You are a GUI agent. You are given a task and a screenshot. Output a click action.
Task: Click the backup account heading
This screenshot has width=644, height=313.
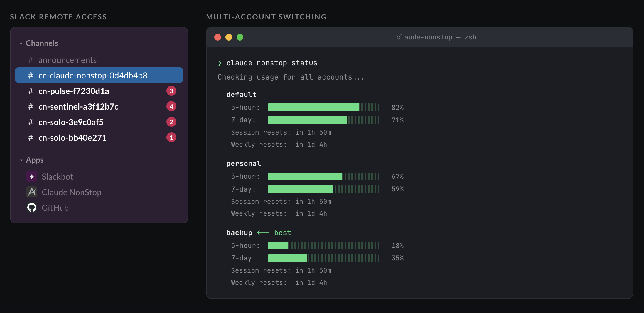coord(239,233)
